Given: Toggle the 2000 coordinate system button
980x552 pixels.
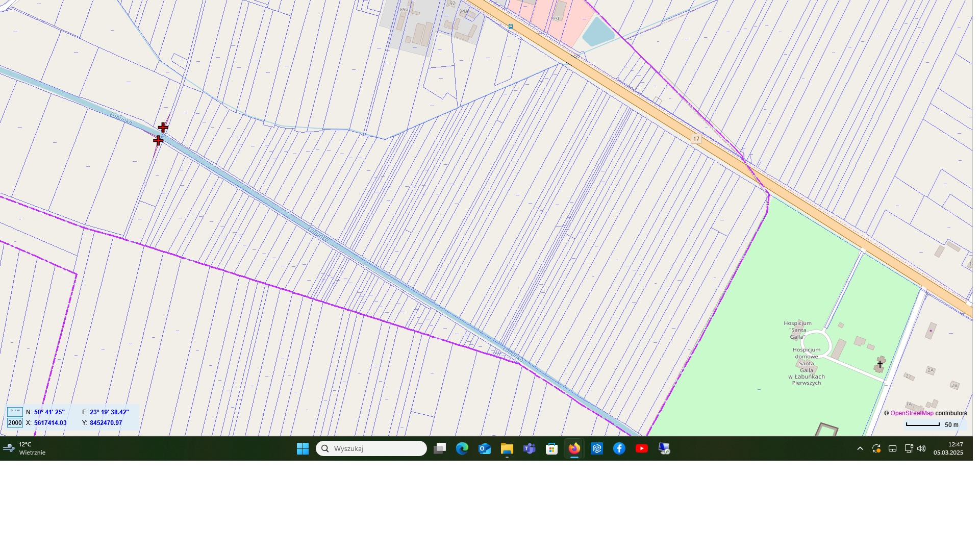Looking at the screenshot, I should point(15,423).
